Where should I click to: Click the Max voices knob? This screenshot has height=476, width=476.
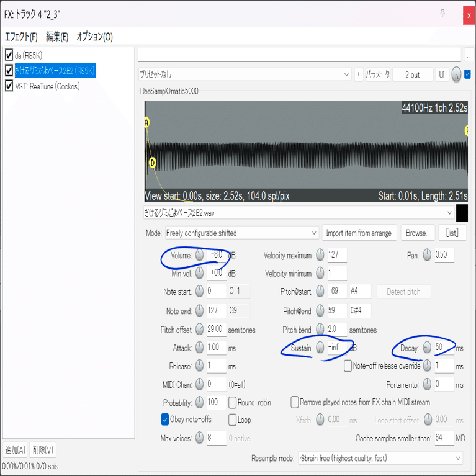[199, 438]
